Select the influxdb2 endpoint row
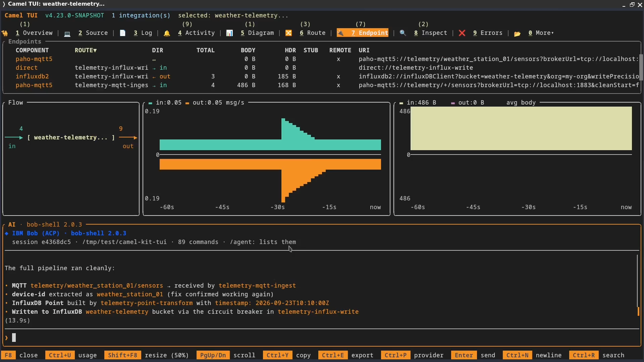The width and height of the screenshot is (644, 362). 321,76
